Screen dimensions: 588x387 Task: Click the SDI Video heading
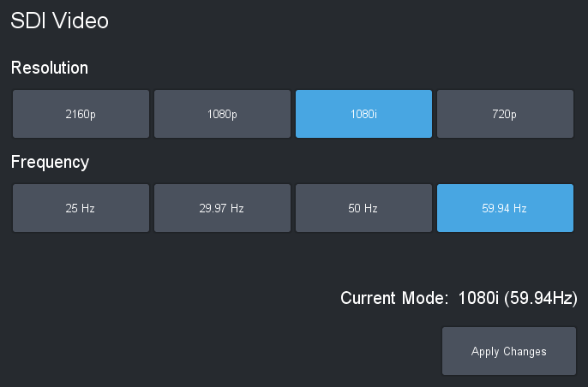point(59,21)
